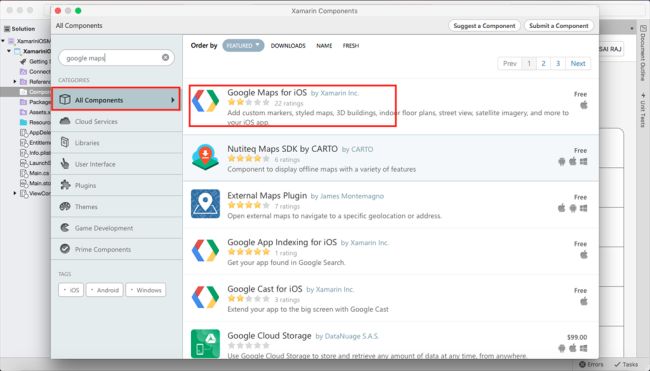The width and height of the screenshot is (650, 371).
Task: Open the Nutiteq Maps SDK by CARTO title
Action: 282,149
